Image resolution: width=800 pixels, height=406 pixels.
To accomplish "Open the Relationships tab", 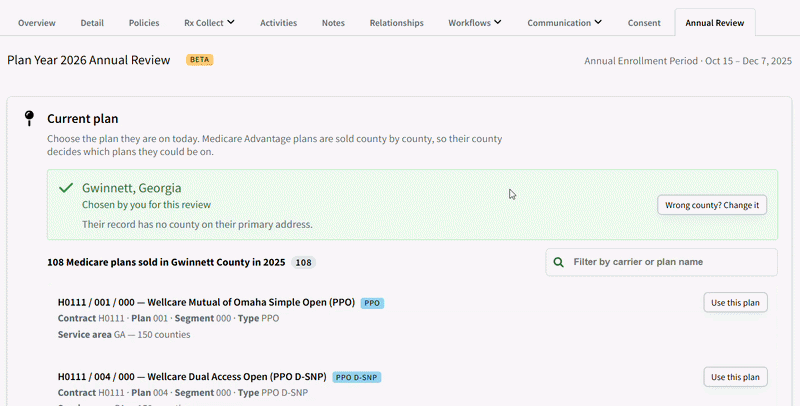I will [396, 23].
